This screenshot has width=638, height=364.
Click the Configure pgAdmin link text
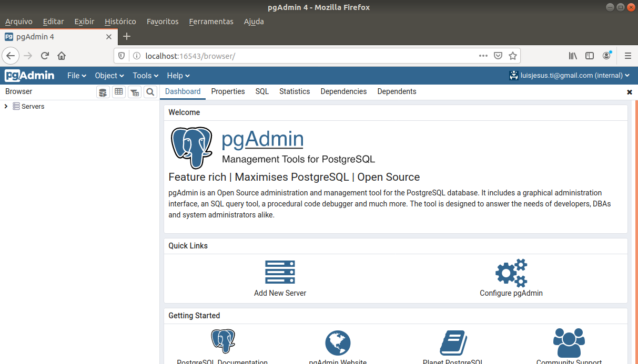click(511, 293)
